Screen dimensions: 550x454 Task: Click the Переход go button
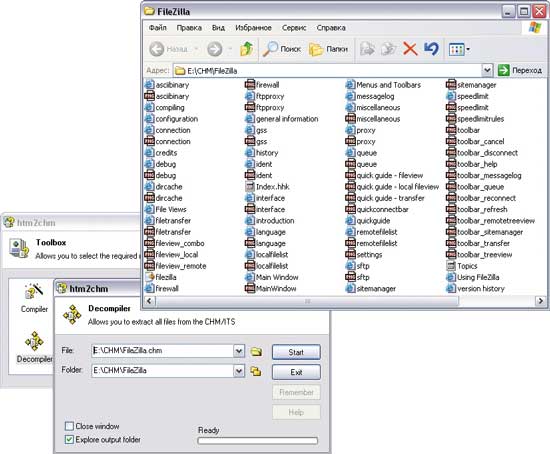[520, 70]
